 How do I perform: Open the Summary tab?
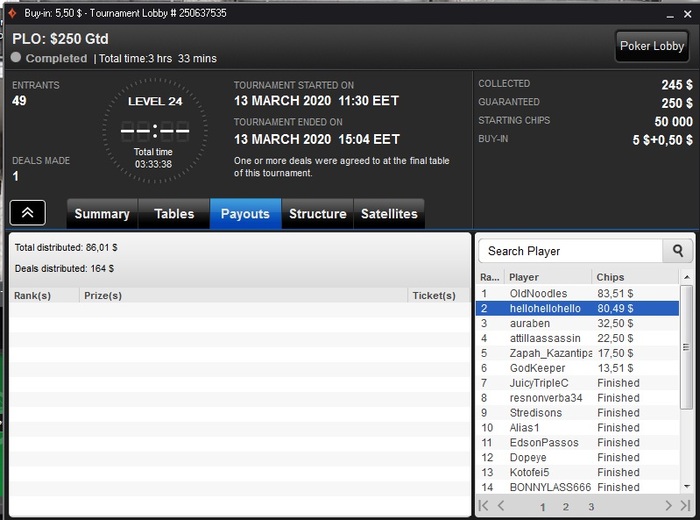(102, 214)
